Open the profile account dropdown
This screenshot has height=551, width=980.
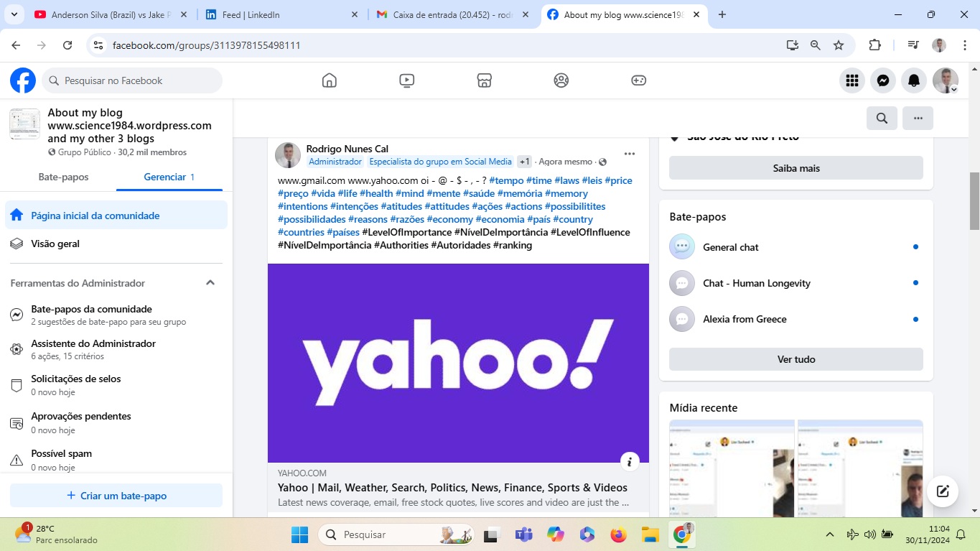946,80
